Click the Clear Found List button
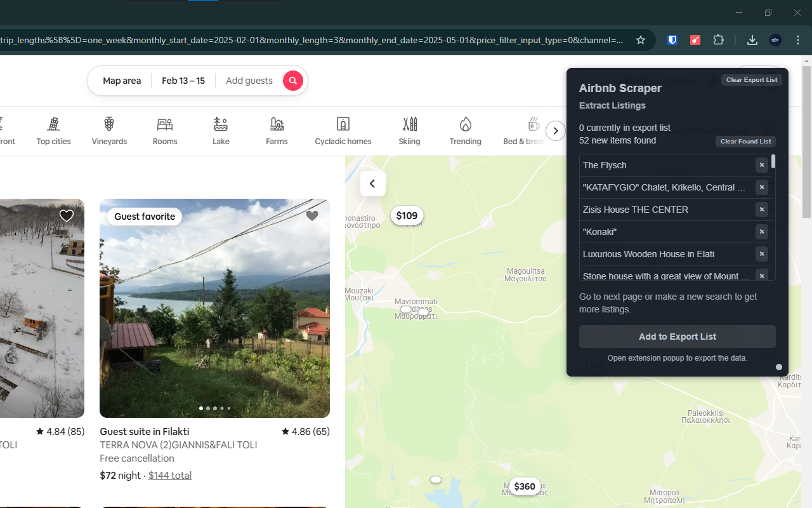This screenshot has height=508, width=812. [746, 142]
